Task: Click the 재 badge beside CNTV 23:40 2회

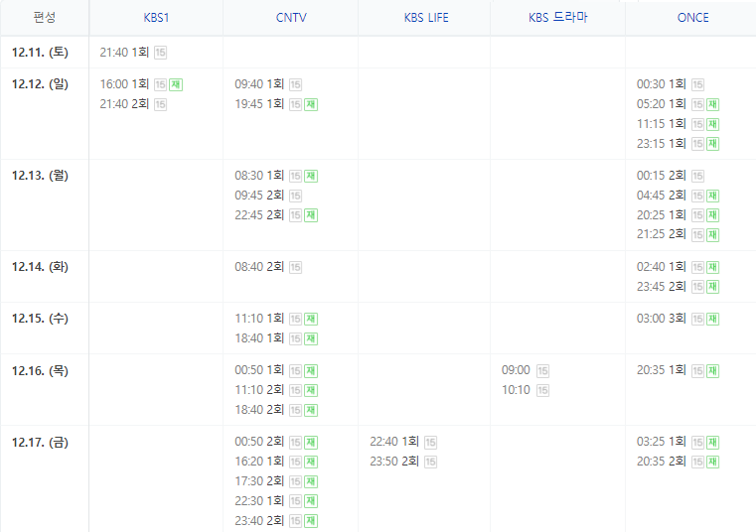Action: (311, 521)
